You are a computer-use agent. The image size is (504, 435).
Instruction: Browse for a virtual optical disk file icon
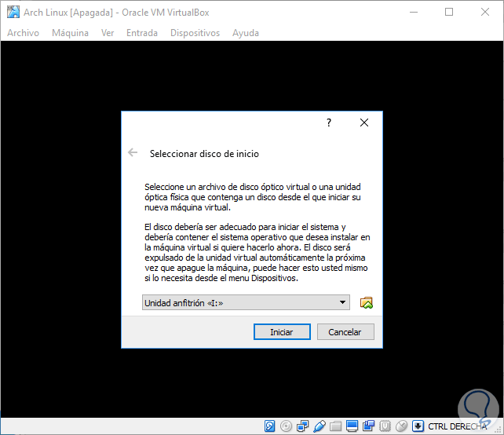pyautogui.click(x=367, y=302)
